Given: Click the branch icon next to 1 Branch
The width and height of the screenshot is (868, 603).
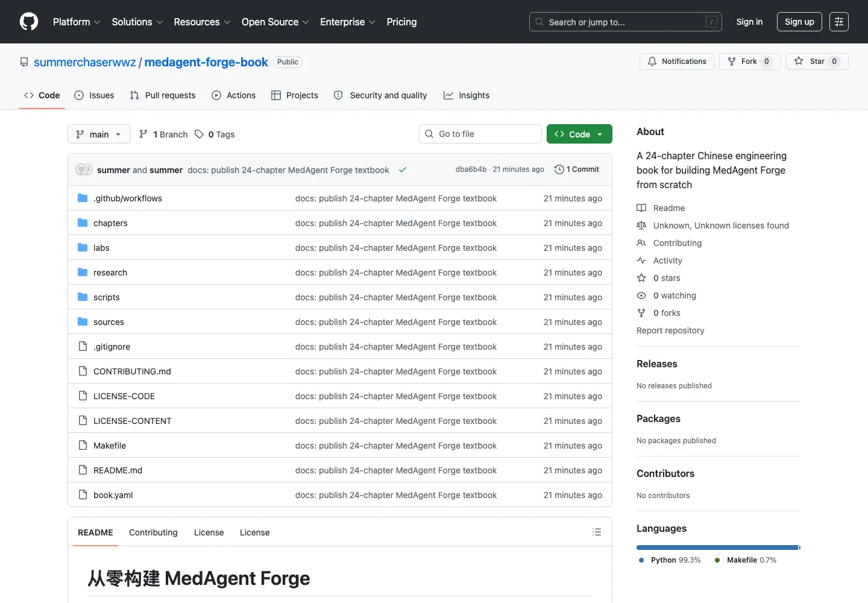Looking at the screenshot, I should [143, 134].
